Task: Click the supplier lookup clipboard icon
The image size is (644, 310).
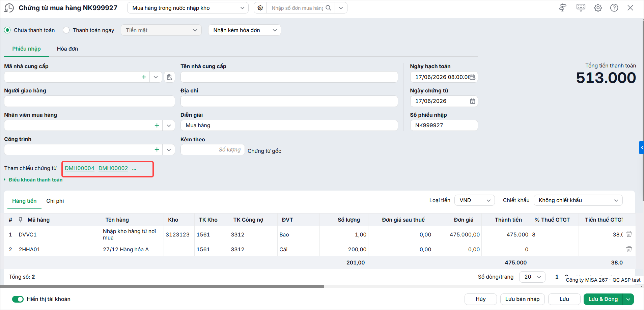Action: click(x=169, y=77)
